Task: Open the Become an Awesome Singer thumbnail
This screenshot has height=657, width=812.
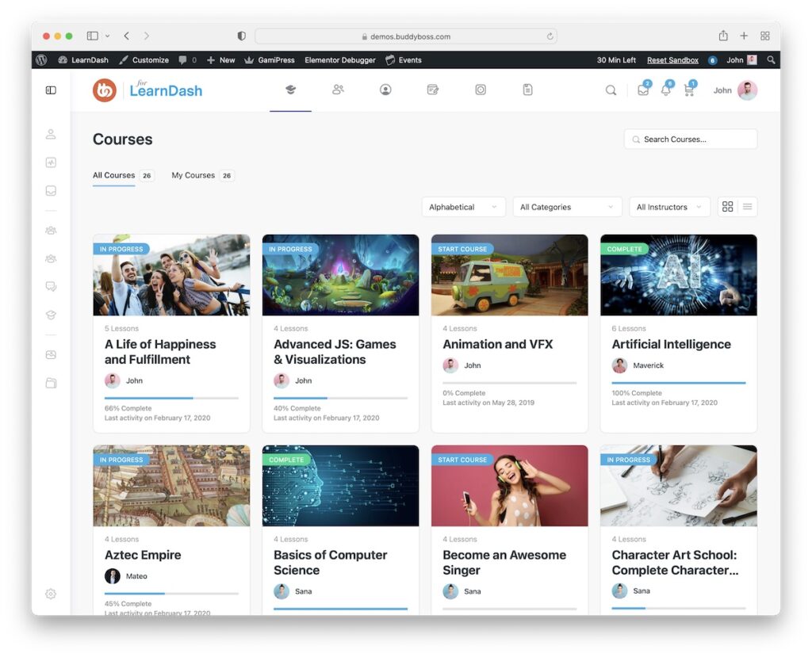Action: [510, 486]
